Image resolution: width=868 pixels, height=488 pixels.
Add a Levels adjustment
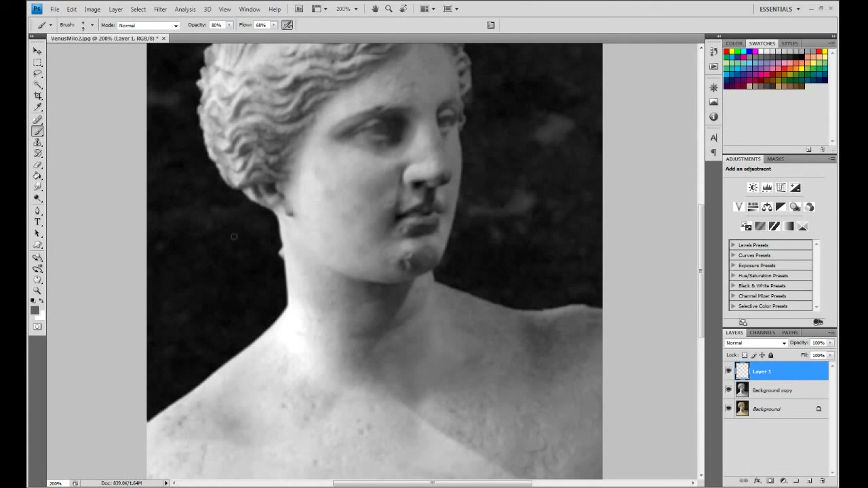[x=767, y=188]
